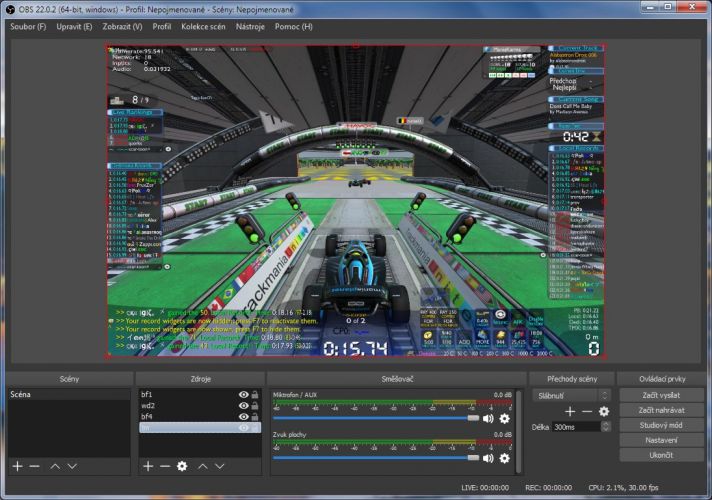The height and width of the screenshot is (500, 712).
Task: Toggle lock for the highlighted source row
Action: tap(255, 428)
